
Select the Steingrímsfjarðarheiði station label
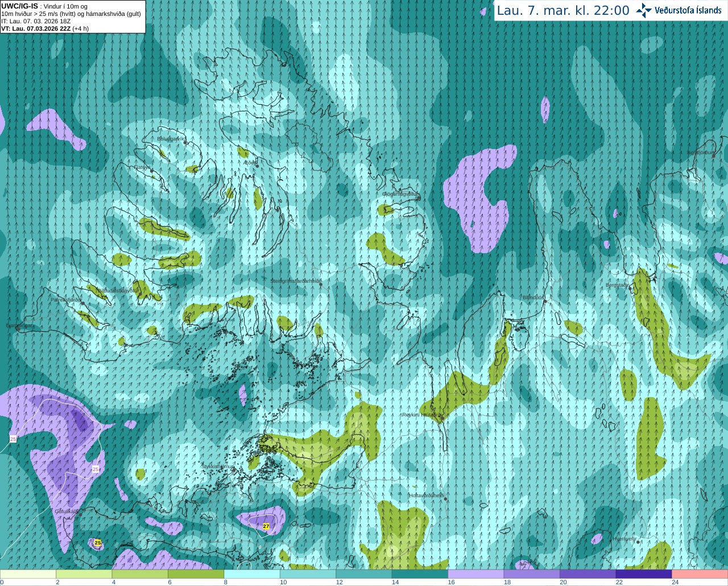tap(296, 281)
